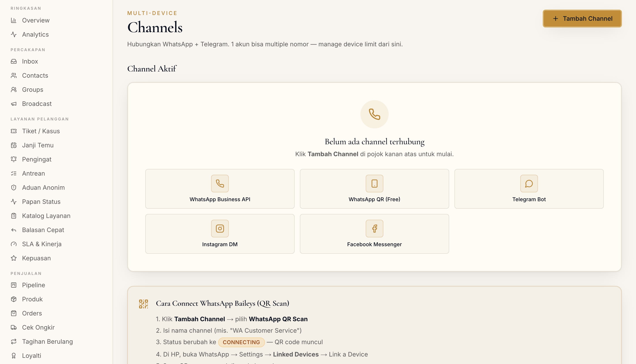Viewport: 636px width, 364px height.
Task: Open Janji Temu menu item
Action: click(57, 145)
